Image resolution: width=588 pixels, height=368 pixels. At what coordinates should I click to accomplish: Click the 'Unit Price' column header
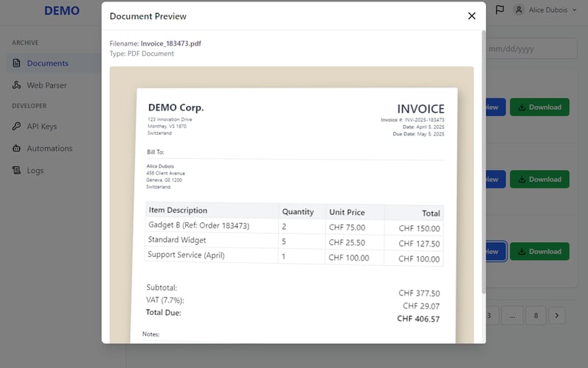[x=347, y=212]
